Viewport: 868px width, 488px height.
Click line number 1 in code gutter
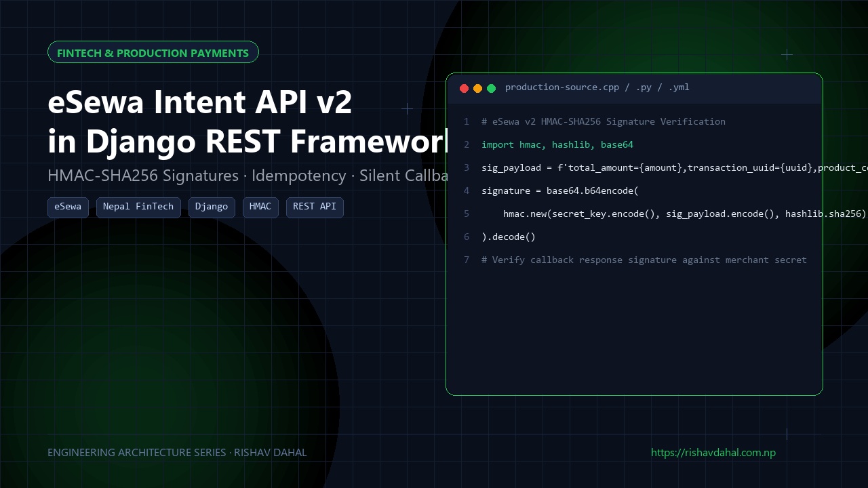(467, 122)
